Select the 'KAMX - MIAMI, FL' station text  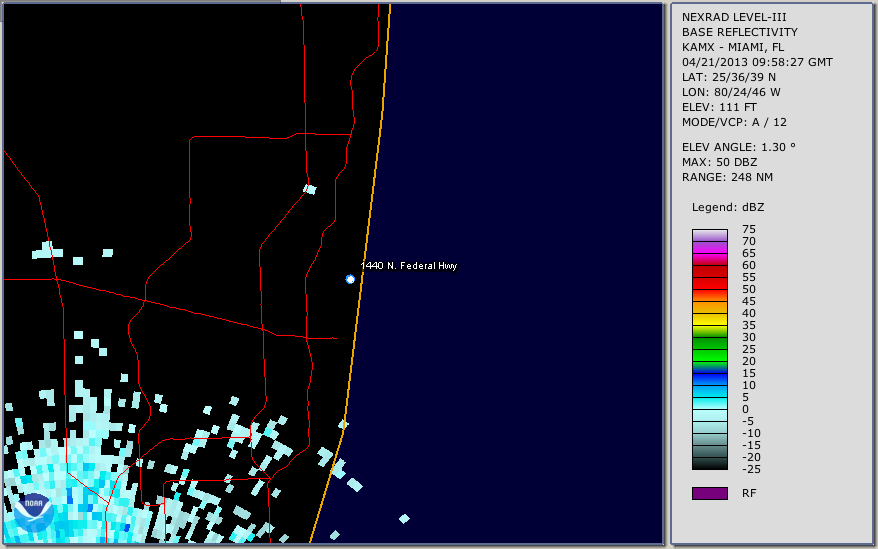pyautogui.click(x=733, y=47)
